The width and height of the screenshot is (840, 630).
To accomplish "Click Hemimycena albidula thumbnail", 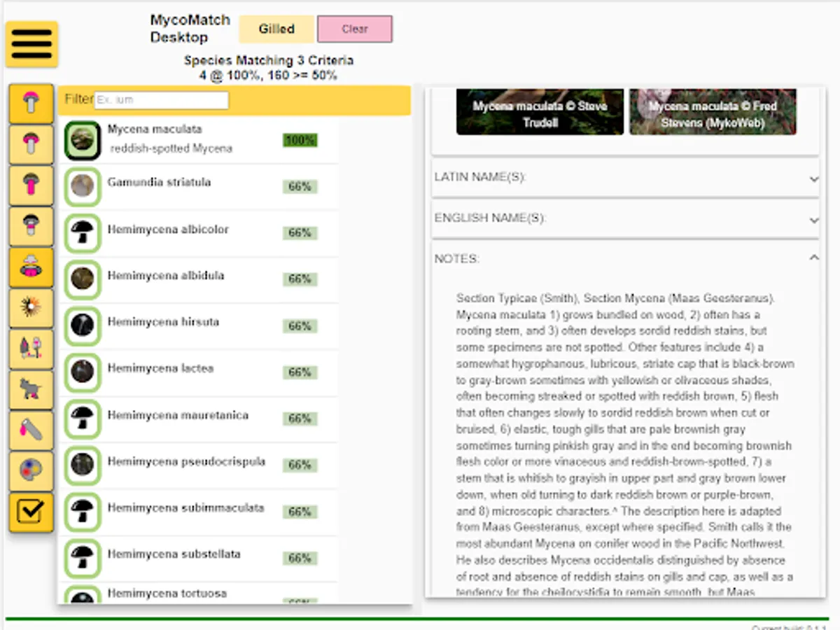I will point(83,279).
